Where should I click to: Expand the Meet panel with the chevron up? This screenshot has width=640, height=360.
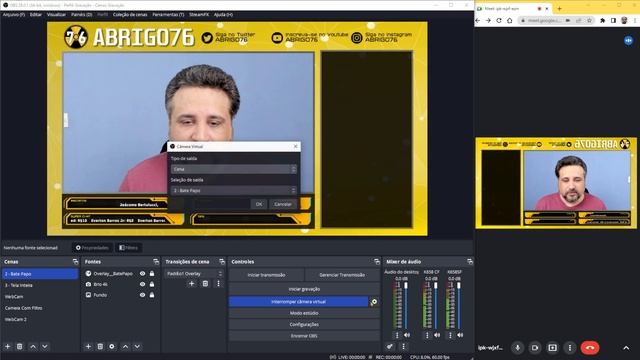tap(626, 348)
